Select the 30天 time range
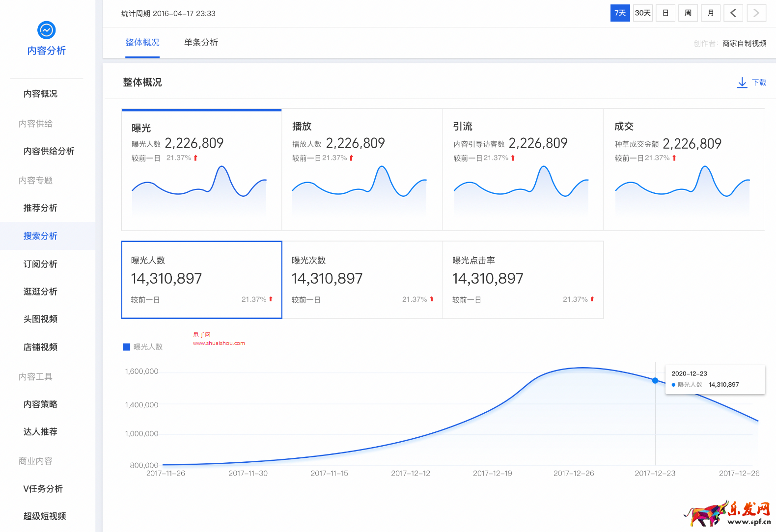Image resolution: width=776 pixels, height=532 pixels. (x=643, y=13)
